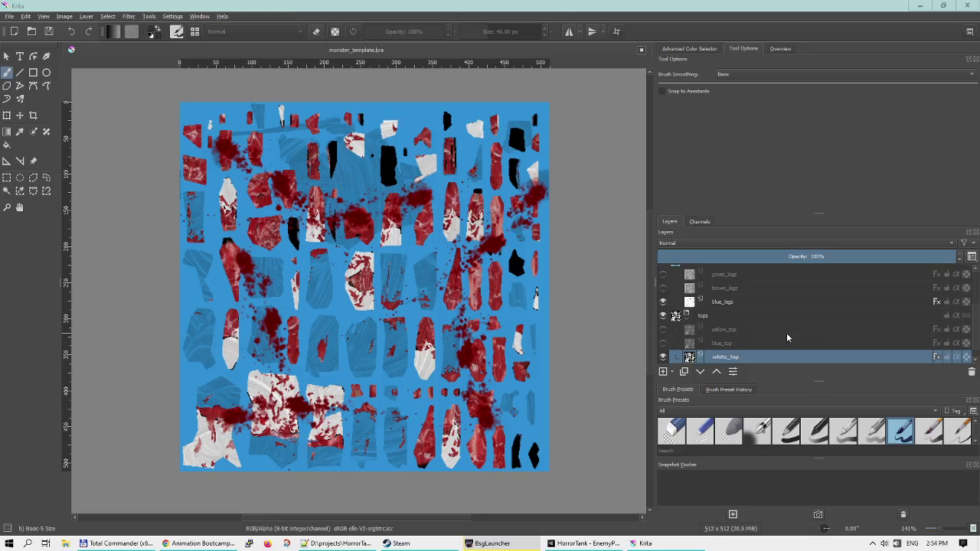Open the Filter menu
The width and height of the screenshot is (980, 551).
pyautogui.click(x=129, y=16)
